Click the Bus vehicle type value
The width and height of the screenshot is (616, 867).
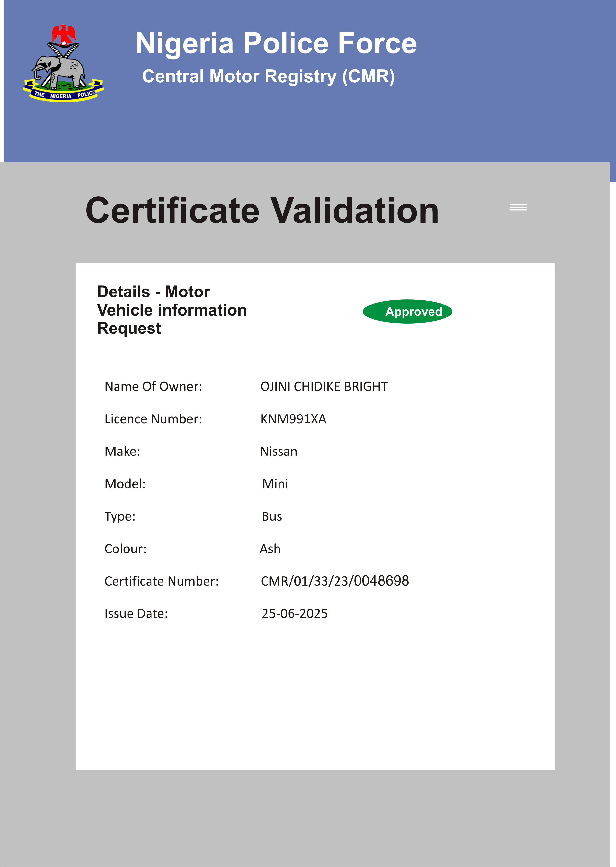tap(272, 516)
